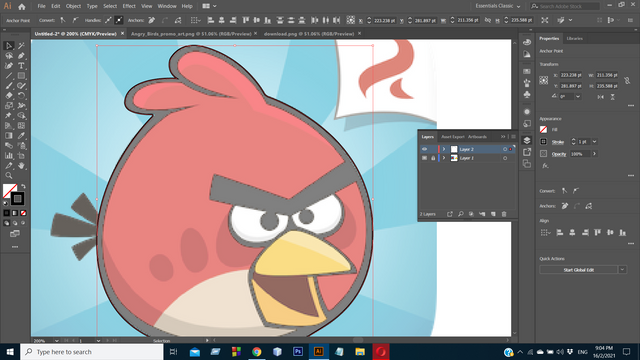Select the Eyedropper tool
640x360 pixels.
coord(21,136)
